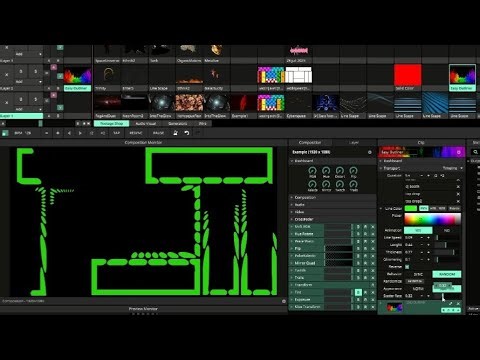The image size is (480, 360).
Task: Click the Randomize button
Action: coord(415,281)
